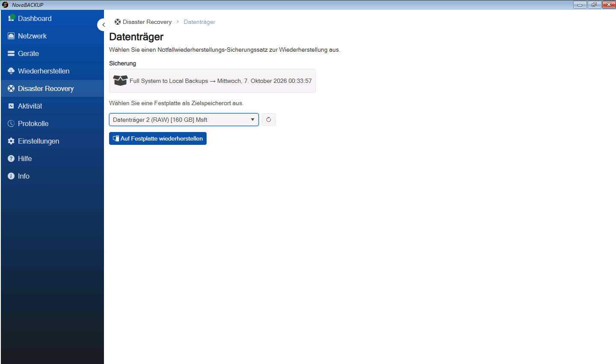Open the Aktivität sidebar entry
The image size is (616, 364).
(x=52, y=106)
